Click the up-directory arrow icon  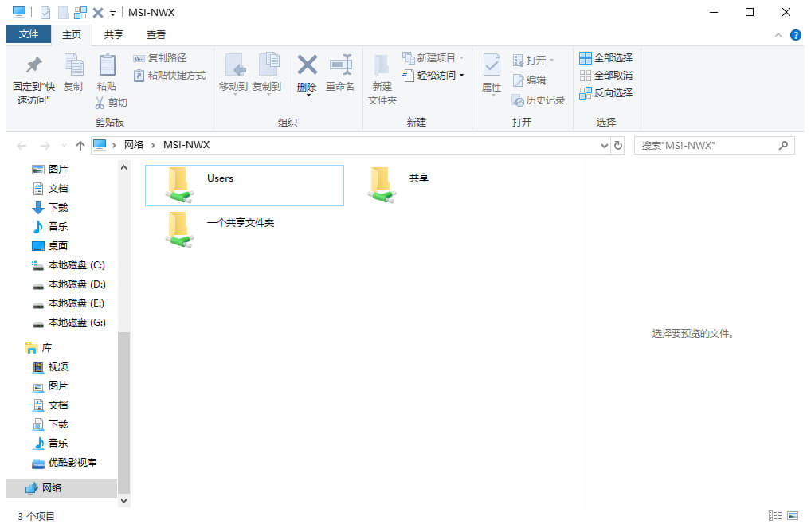tap(80, 146)
